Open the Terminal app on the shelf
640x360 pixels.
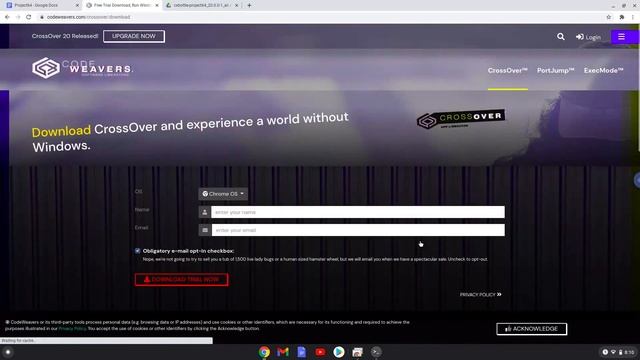[376, 352]
